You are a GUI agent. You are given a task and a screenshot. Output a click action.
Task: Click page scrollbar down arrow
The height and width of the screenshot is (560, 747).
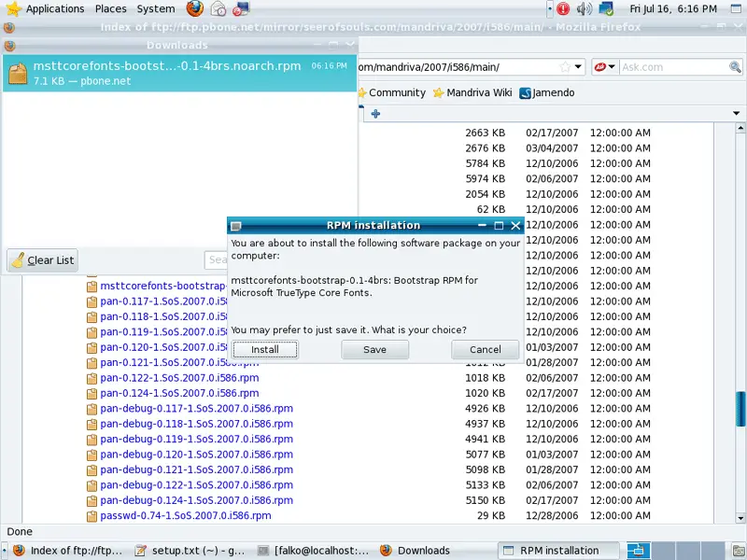(740, 518)
